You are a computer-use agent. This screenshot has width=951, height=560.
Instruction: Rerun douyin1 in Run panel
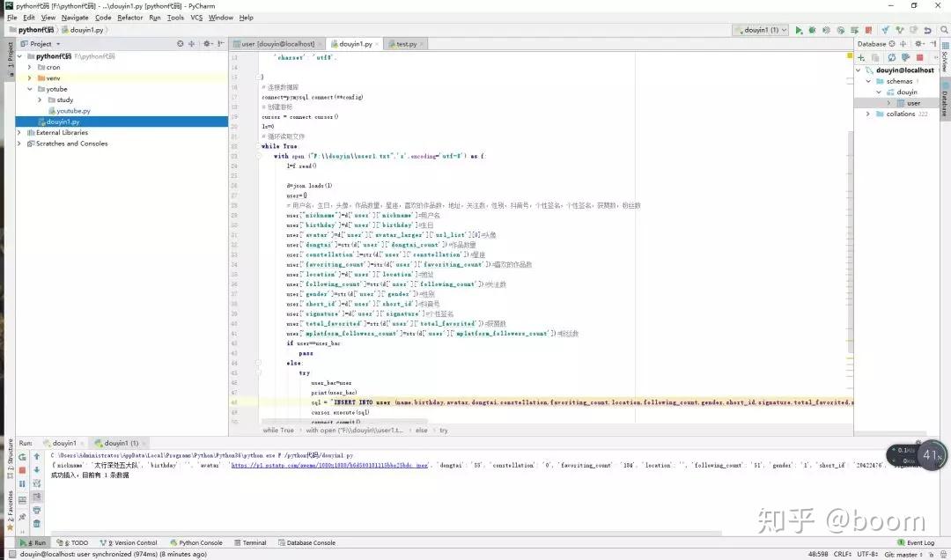click(22, 457)
